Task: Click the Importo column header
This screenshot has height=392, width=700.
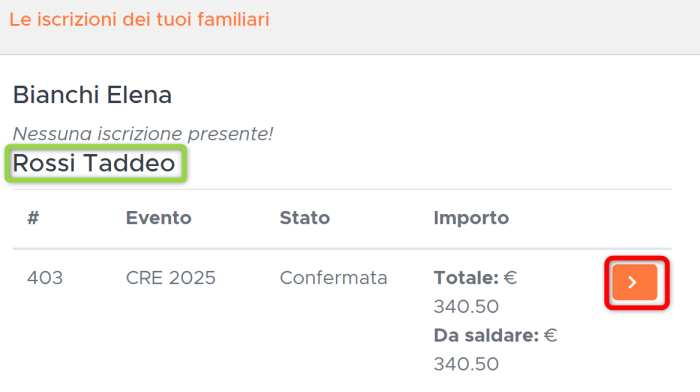Action: pos(471,218)
